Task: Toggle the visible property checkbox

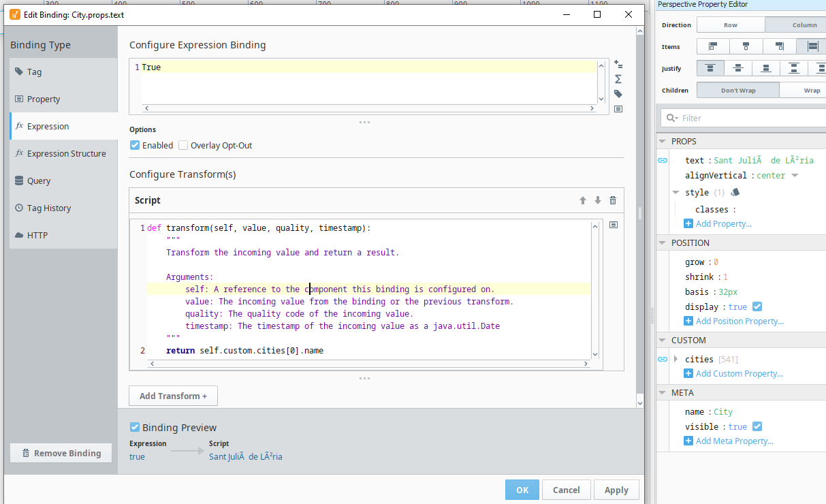Action: click(757, 426)
